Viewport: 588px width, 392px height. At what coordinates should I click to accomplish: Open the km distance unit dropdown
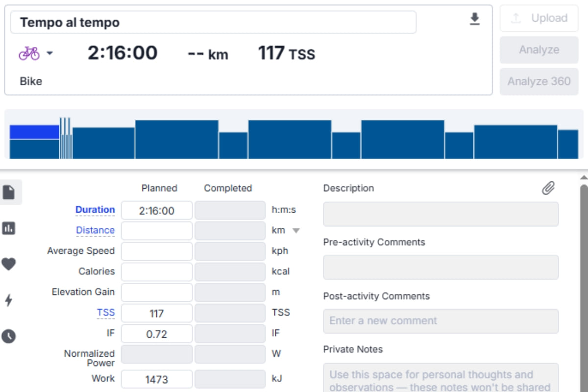tap(296, 231)
